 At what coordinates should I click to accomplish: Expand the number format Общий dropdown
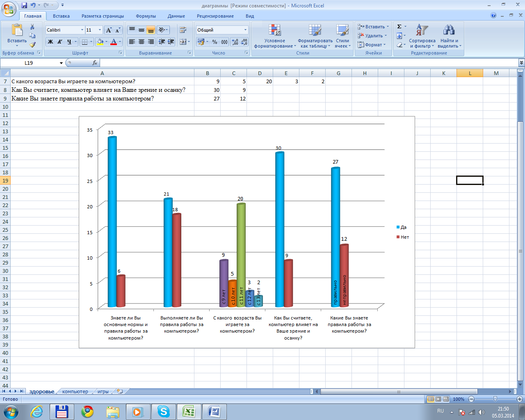246,30
